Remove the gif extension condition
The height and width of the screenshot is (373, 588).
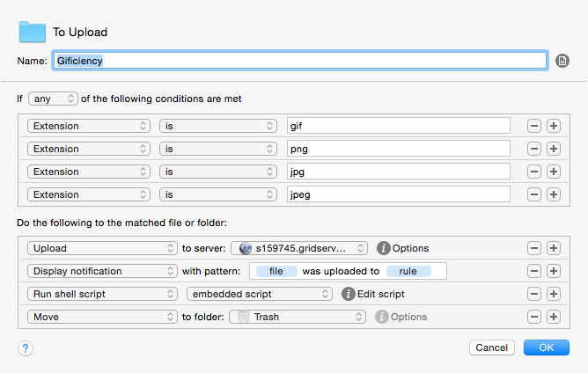(x=533, y=126)
